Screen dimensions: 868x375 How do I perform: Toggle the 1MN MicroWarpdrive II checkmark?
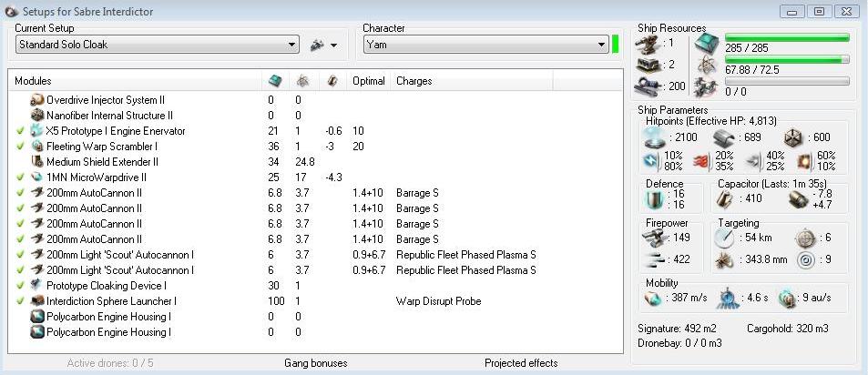(x=21, y=177)
